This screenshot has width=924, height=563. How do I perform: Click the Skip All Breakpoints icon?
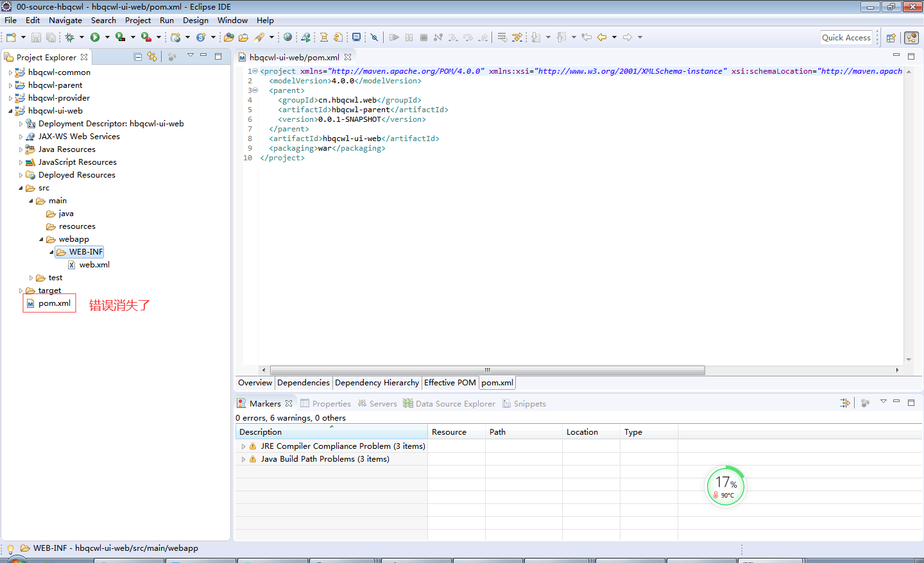click(x=374, y=37)
